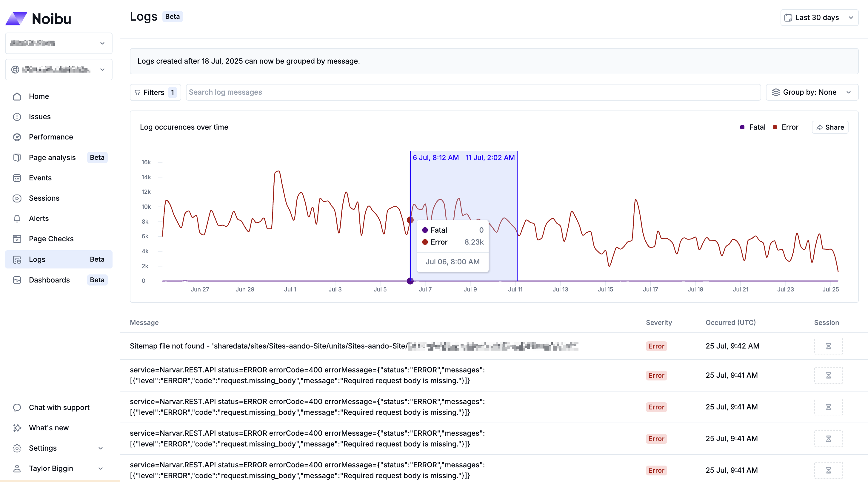Expand the Group by: None dropdown

[x=812, y=92]
